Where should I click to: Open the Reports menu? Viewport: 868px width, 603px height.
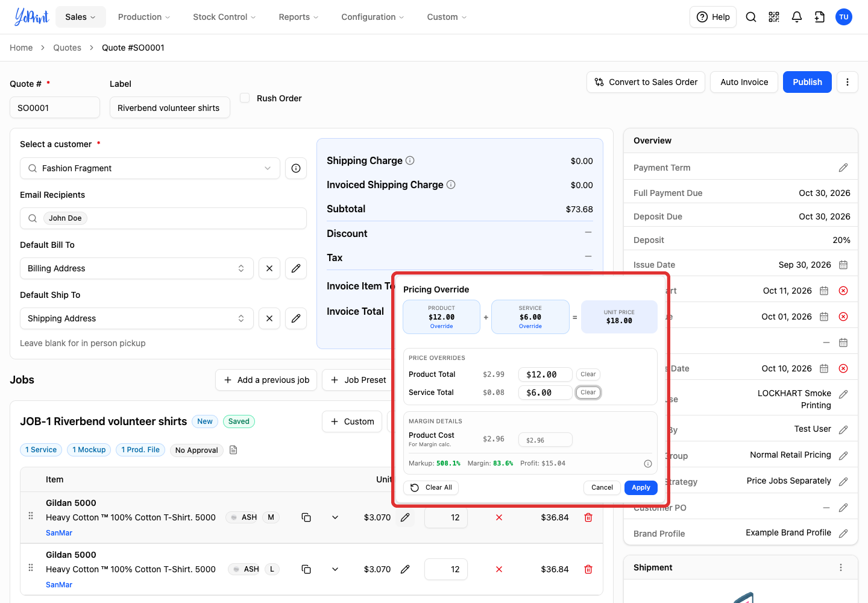click(x=298, y=17)
